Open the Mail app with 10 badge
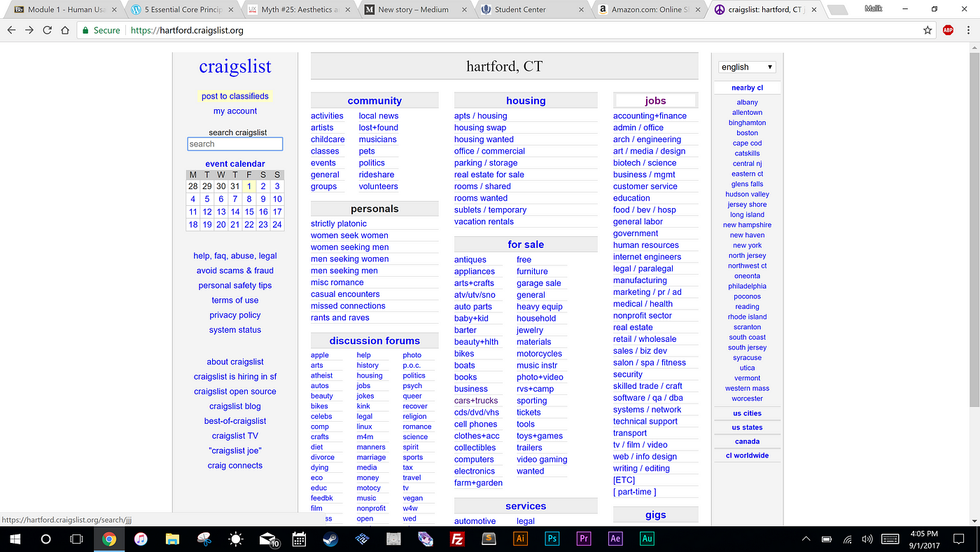 pos(269,539)
